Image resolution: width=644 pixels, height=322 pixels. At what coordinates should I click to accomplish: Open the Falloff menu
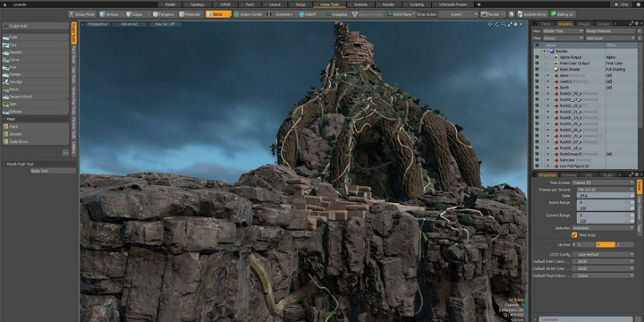tap(308, 14)
